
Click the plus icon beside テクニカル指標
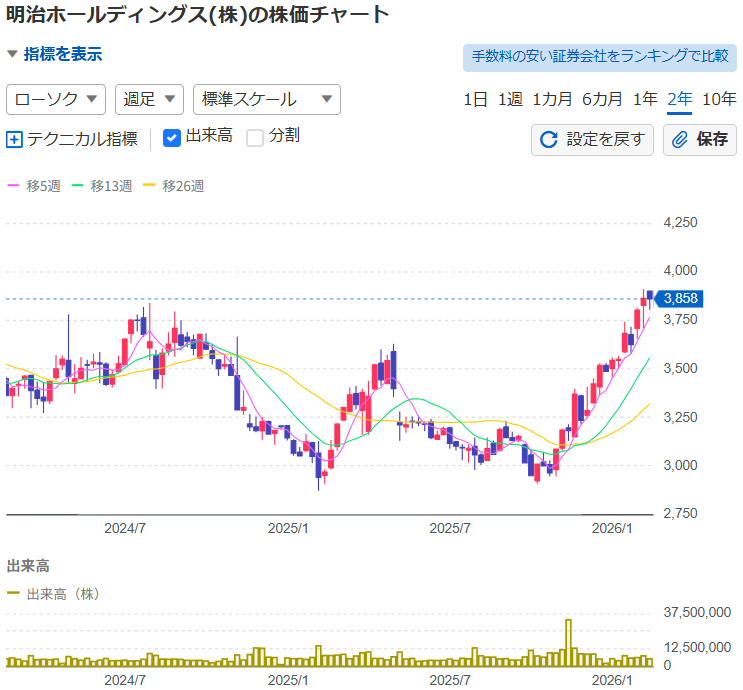click(x=14, y=139)
